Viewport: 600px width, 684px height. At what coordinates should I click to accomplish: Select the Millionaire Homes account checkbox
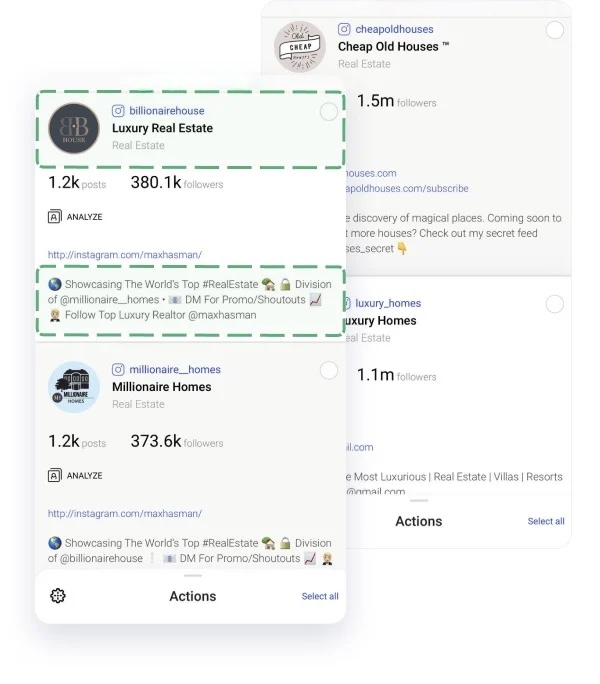pos(328,371)
